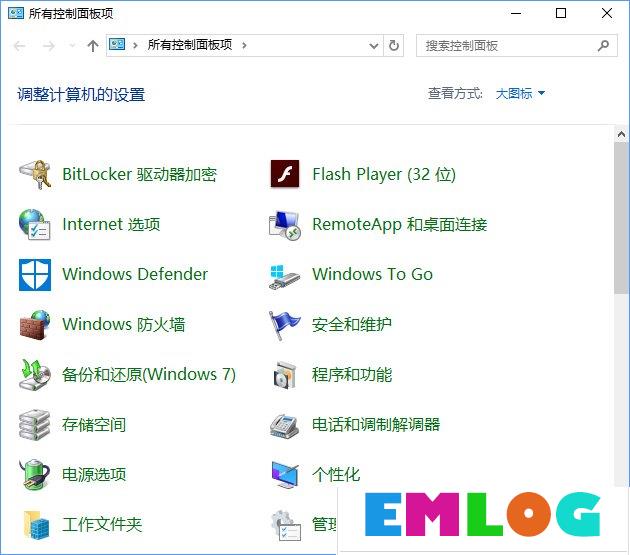Click the window title bar control panel icon
Screen dimensions: 630x555
click(x=16, y=13)
